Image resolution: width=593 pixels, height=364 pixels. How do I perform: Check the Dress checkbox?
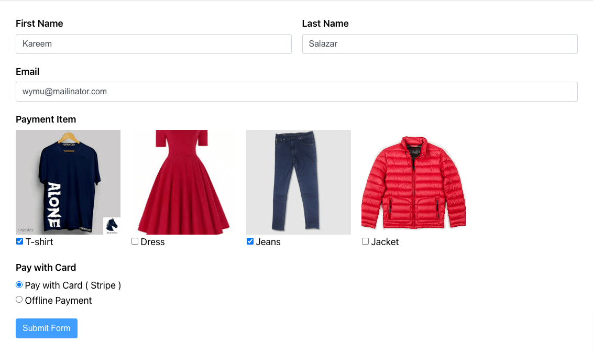click(135, 241)
